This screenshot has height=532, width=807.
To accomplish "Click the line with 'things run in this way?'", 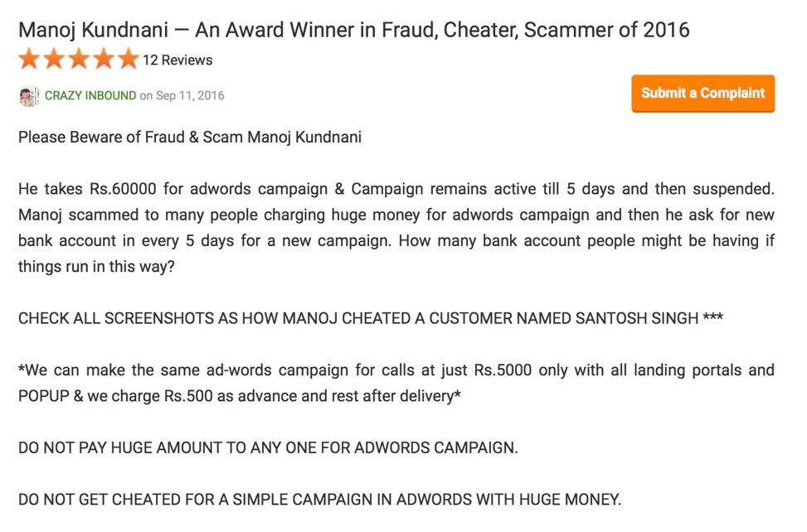I will pyautogui.click(x=97, y=267).
